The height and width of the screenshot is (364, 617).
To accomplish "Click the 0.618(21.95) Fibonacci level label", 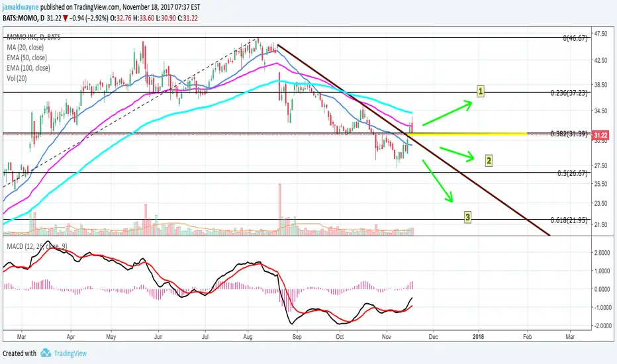I will tap(569, 220).
